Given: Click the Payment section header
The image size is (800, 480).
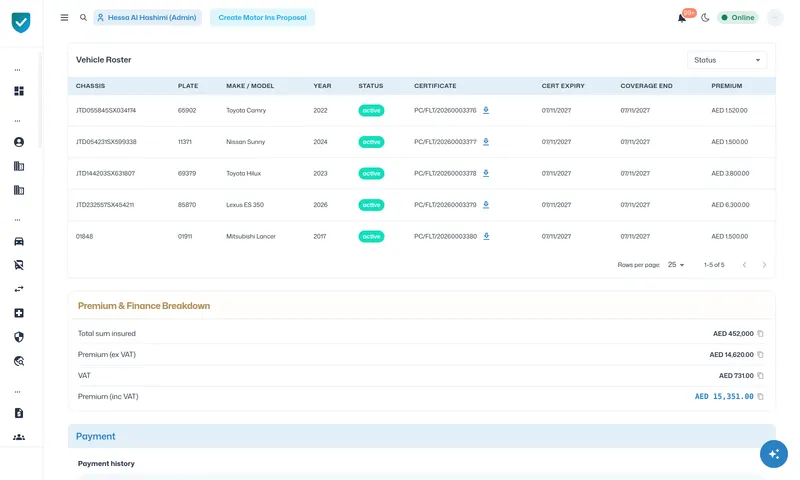Looking at the screenshot, I should pos(421,436).
